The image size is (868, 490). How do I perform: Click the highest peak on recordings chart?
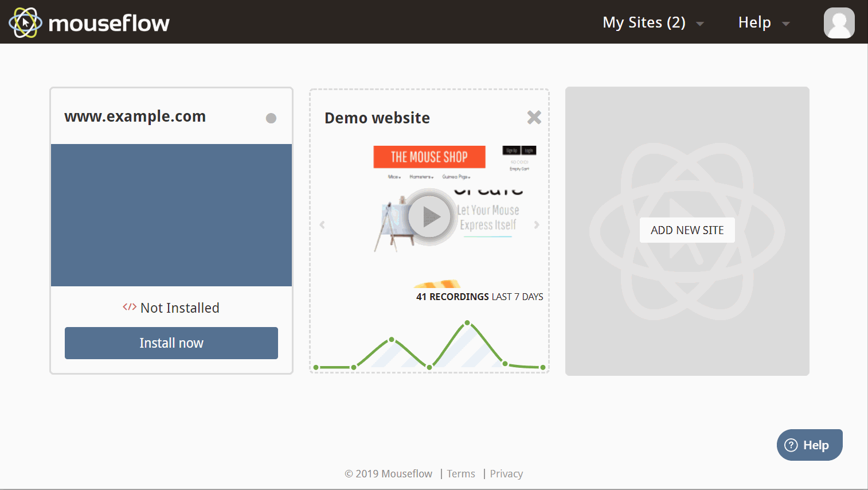pos(467,323)
